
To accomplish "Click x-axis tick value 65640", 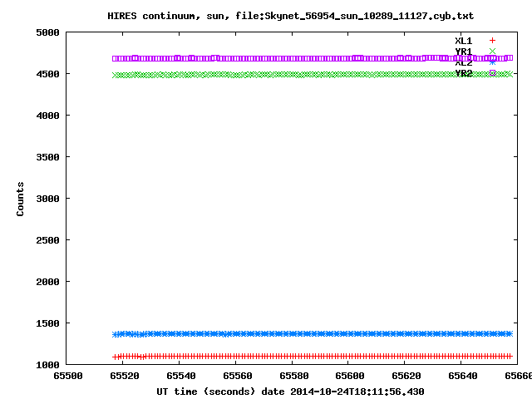I will tap(463, 376).
